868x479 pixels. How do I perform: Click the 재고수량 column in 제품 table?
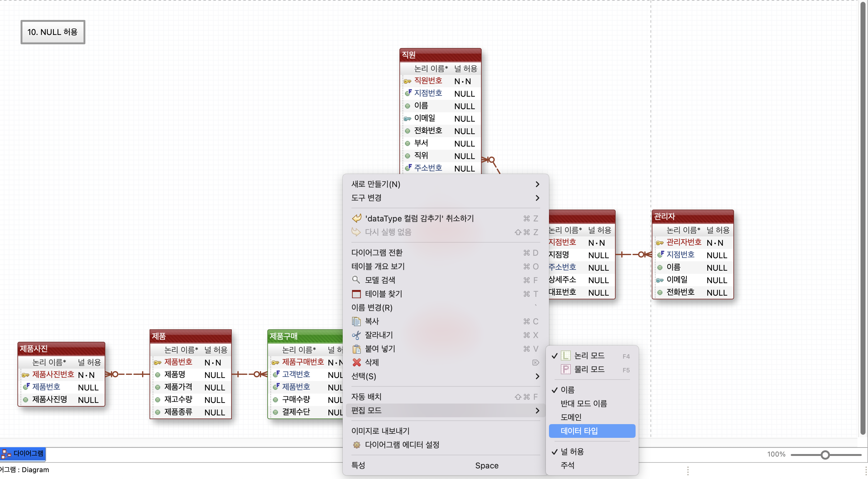[191, 400]
